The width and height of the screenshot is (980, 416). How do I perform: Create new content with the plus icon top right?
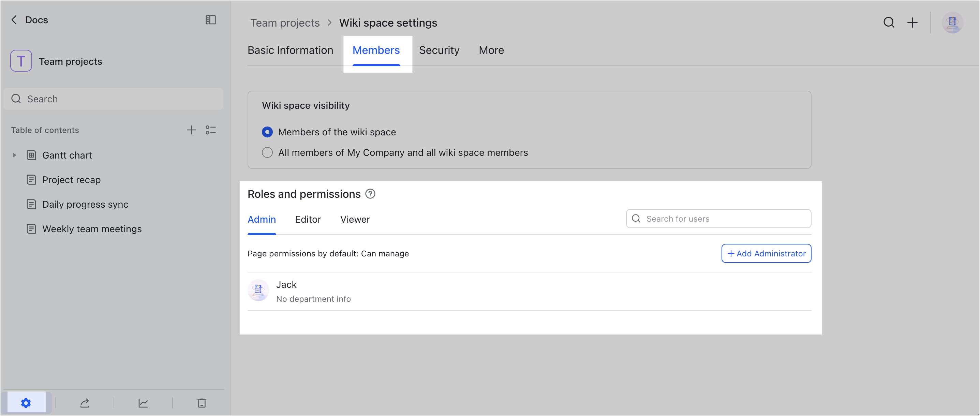click(912, 23)
